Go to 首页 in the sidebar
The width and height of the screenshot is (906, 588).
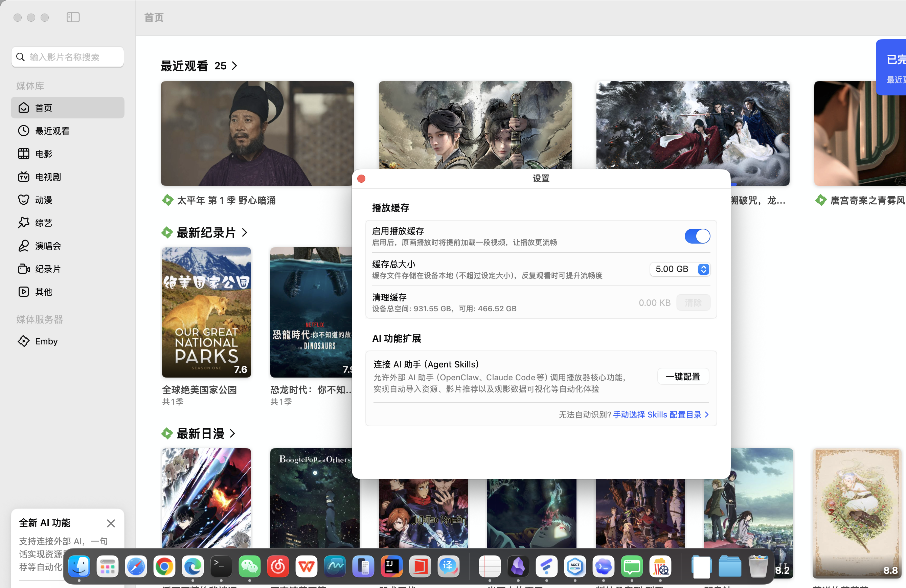(x=68, y=108)
